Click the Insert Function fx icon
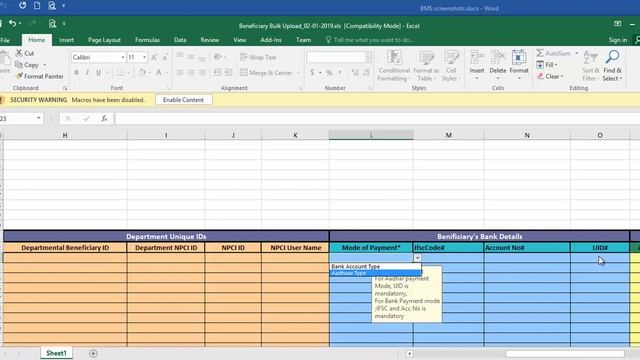Viewport: 640px width, 360px height. pos(104,118)
